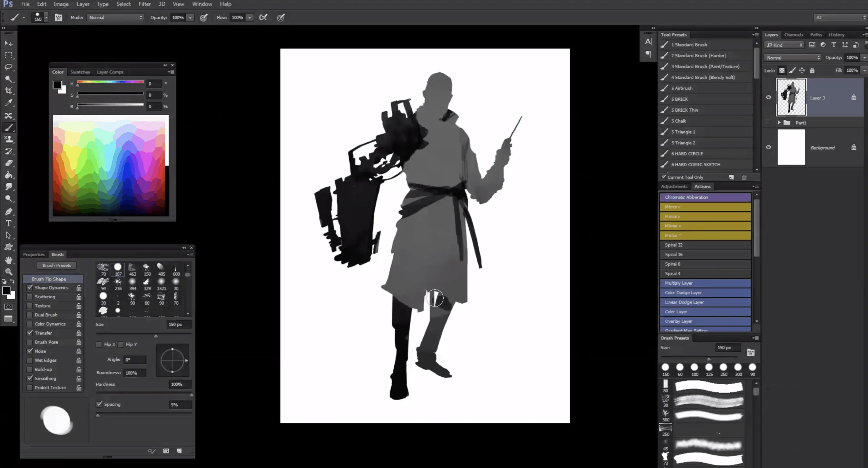Screen dimensions: 868x468
Task: Select the Crop tool
Action: tap(9, 91)
